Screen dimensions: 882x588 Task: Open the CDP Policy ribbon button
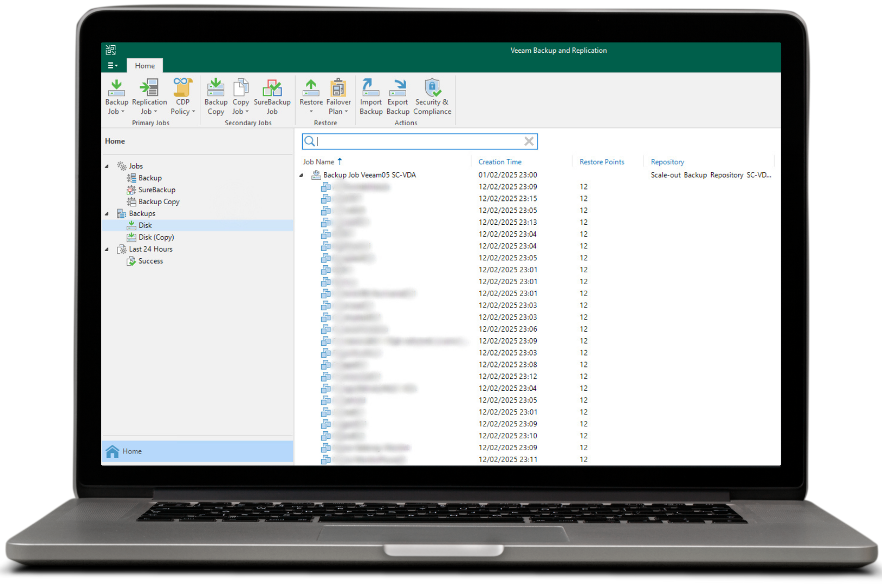click(182, 97)
